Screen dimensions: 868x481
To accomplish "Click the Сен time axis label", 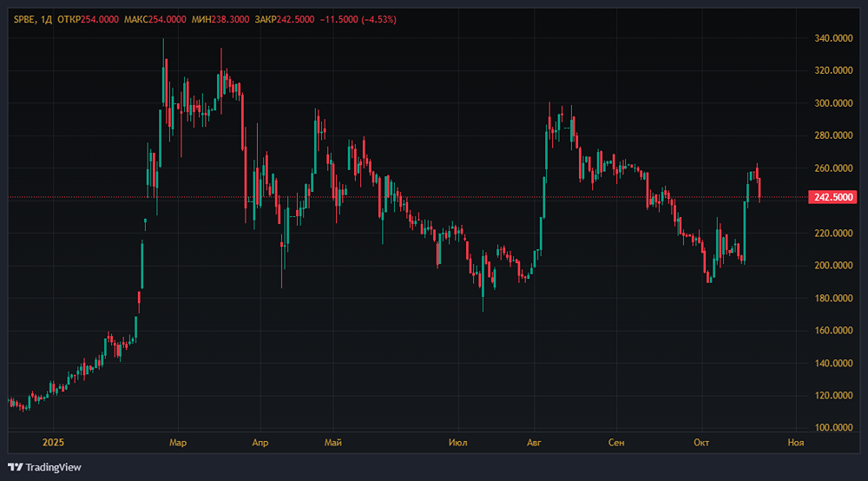I will coord(616,442).
